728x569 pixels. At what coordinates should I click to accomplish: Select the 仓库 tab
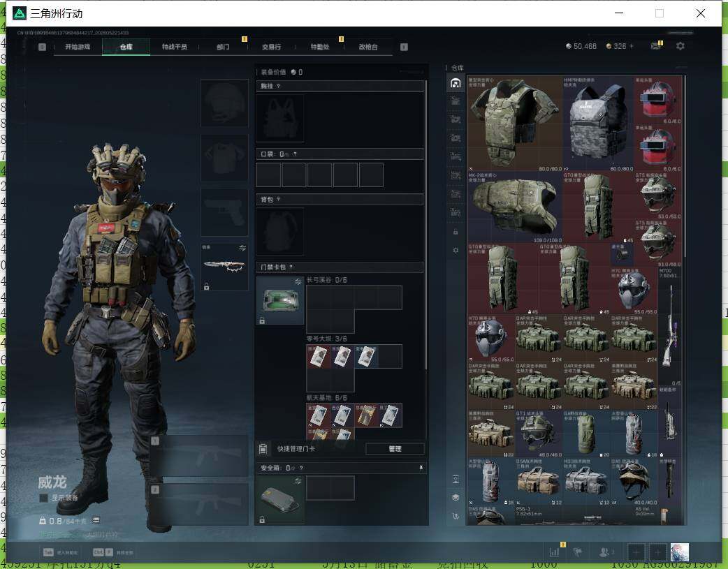(126, 47)
